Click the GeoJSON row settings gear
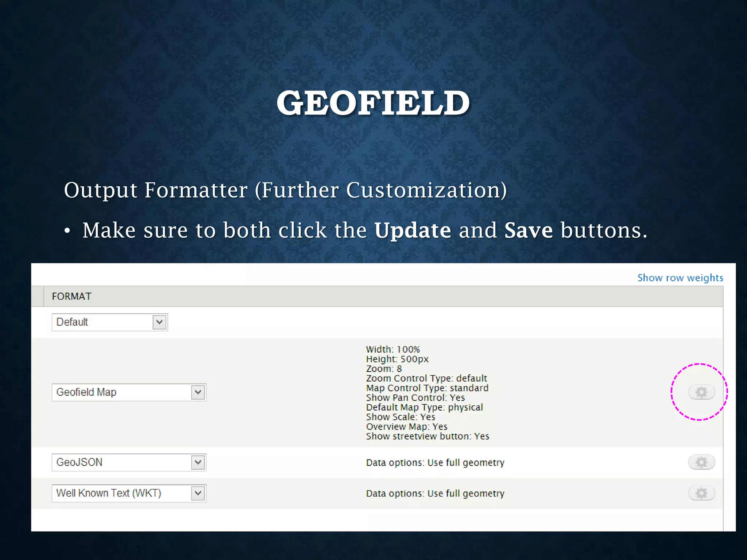The image size is (747, 560). pos(701,462)
